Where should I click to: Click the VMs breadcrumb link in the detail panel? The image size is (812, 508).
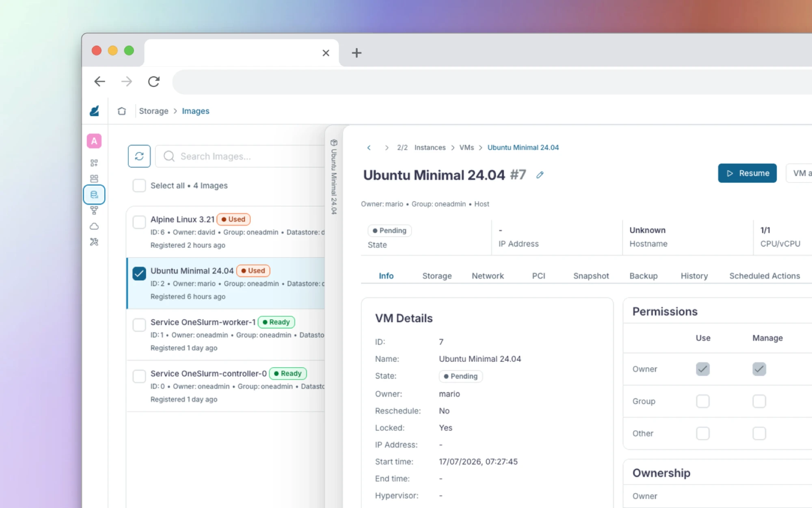tap(466, 148)
